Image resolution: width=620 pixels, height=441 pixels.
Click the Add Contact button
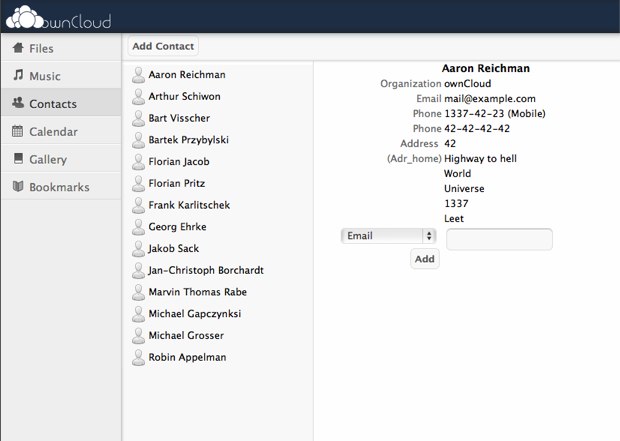point(163,46)
